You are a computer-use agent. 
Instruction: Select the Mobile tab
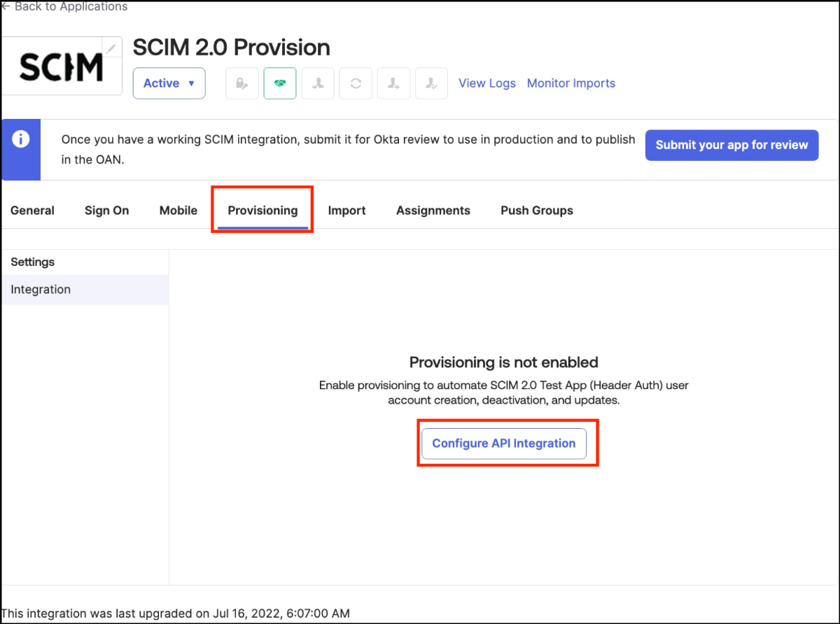tap(178, 211)
